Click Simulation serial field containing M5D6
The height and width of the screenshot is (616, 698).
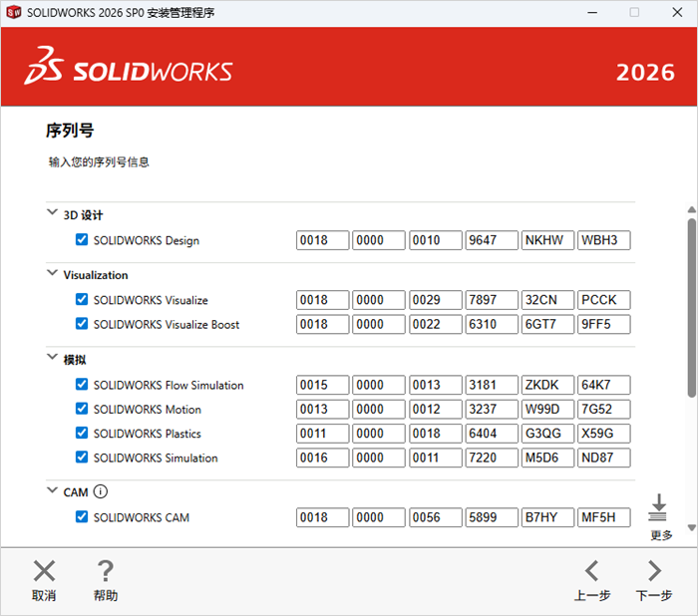tap(547, 458)
